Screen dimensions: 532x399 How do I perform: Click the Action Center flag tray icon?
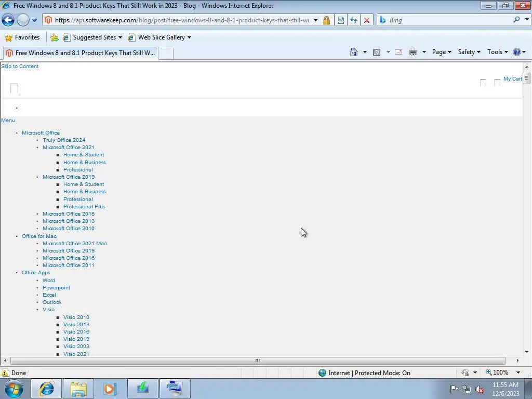(454, 389)
